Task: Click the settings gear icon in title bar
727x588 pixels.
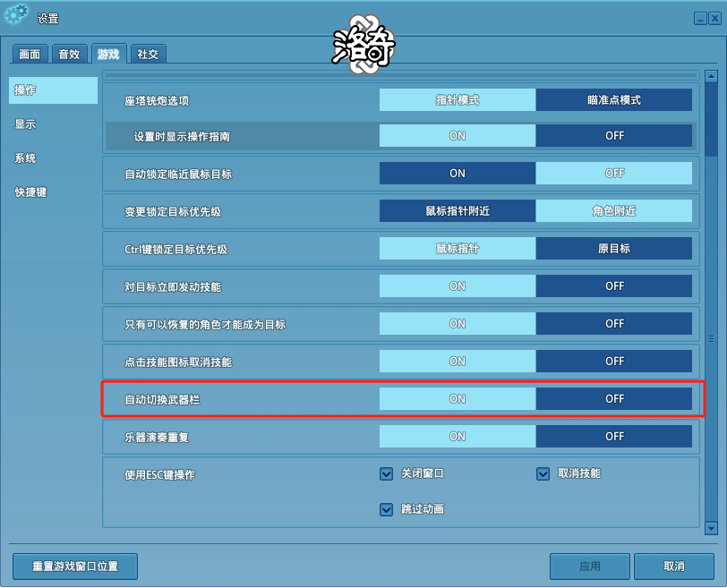Action: click(x=16, y=15)
